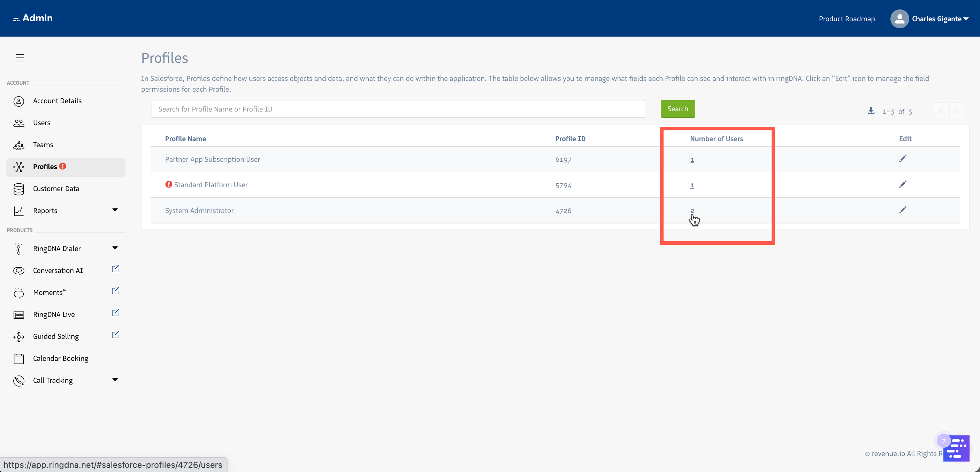Click the edit pencil for System Administrator
This screenshot has width=980, height=472.
pos(902,210)
